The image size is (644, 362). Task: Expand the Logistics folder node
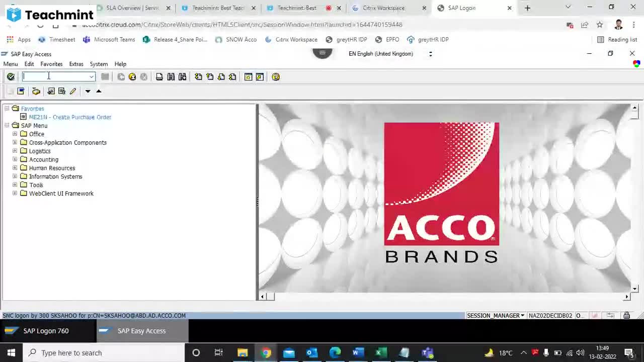[x=15, y=151]
